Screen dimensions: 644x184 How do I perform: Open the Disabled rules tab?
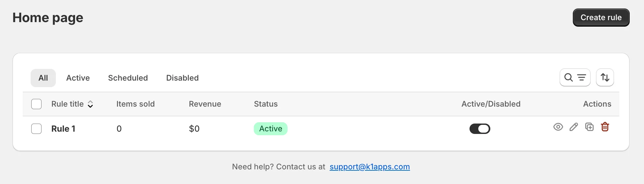pos(182,78)
